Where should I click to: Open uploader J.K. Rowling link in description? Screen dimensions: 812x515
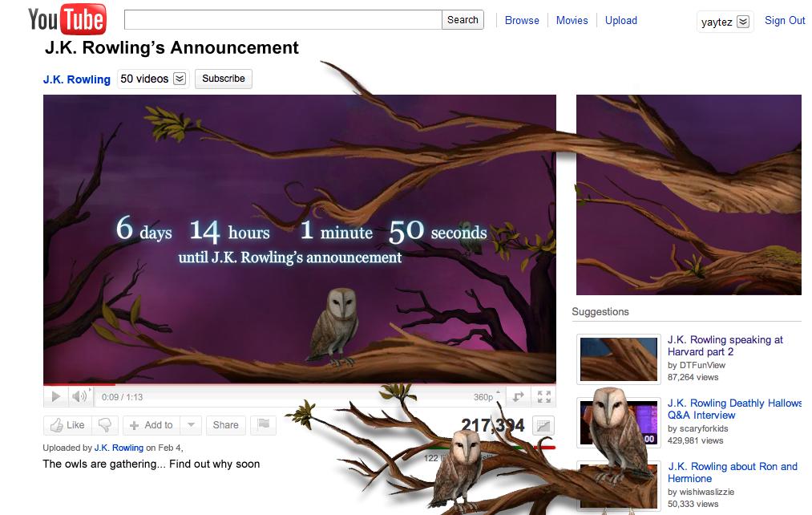119,448
